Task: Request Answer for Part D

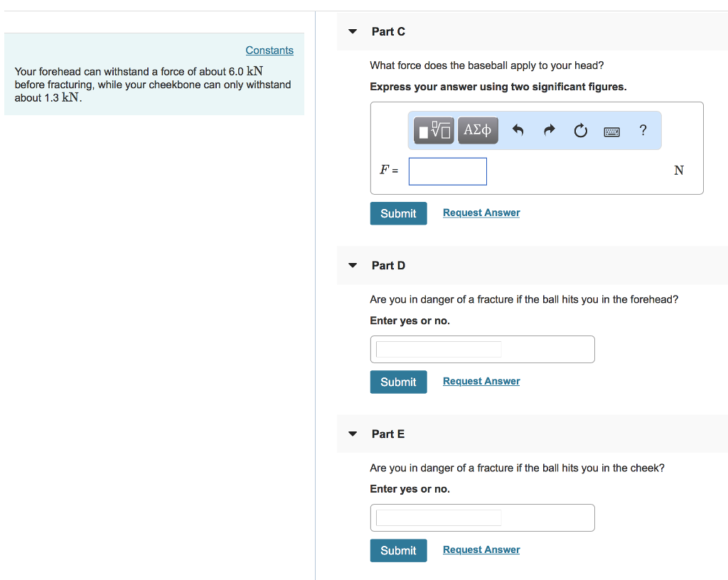Action: click(x=481, y=382)
